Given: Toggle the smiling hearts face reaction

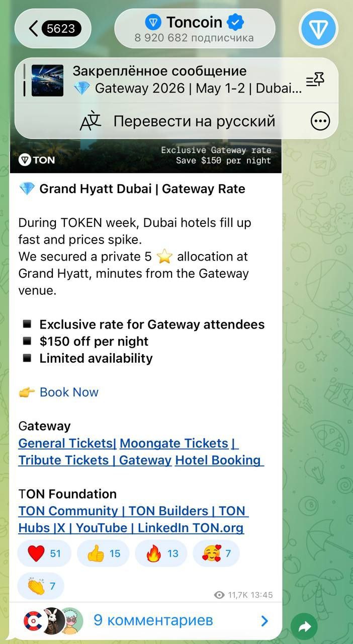Looking at the screenshot, I should pos(216,553).
